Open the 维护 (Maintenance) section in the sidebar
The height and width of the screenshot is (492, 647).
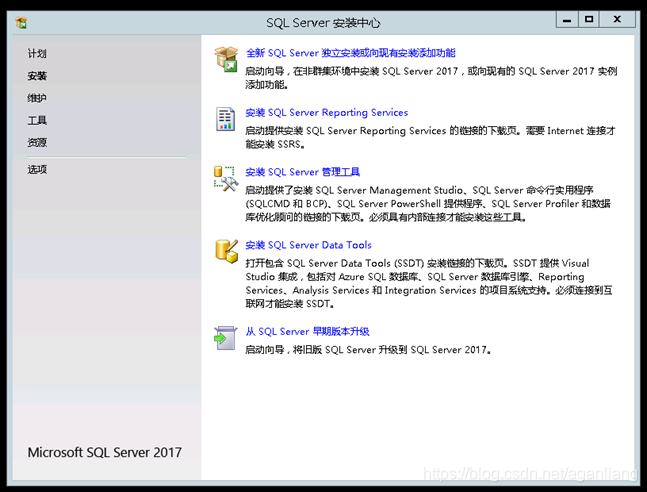pyautogui.click(x=37, y=98)
